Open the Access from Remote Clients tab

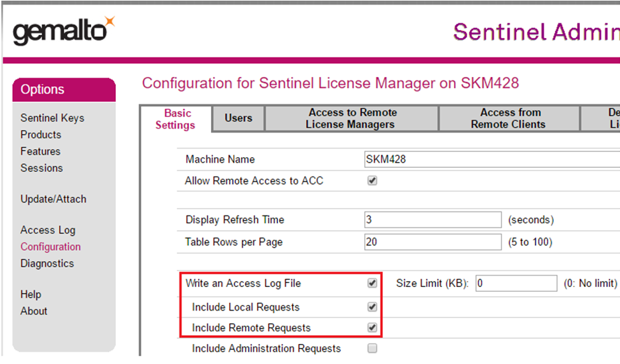click(x=510, y=118)
